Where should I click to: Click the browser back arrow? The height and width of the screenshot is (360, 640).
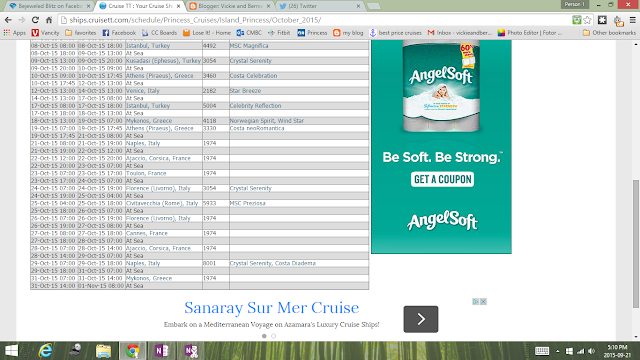coord(8,20)
